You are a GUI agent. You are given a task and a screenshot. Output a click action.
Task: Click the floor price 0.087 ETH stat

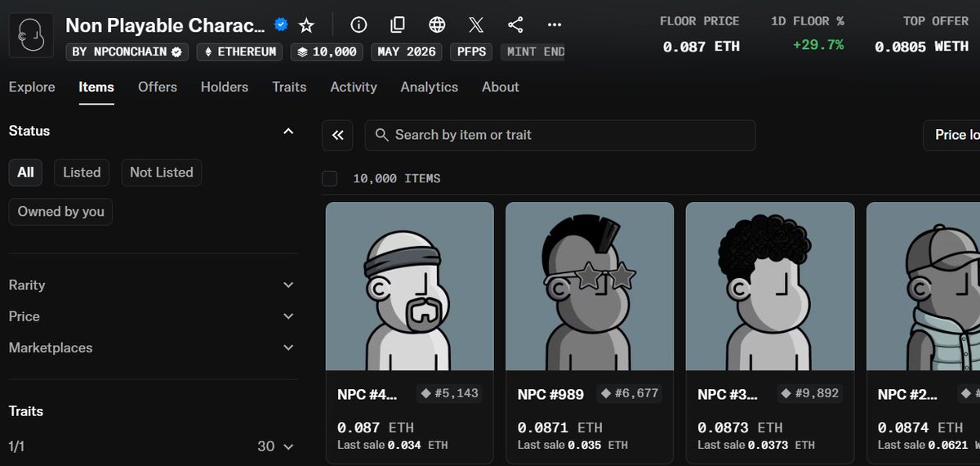701,47
